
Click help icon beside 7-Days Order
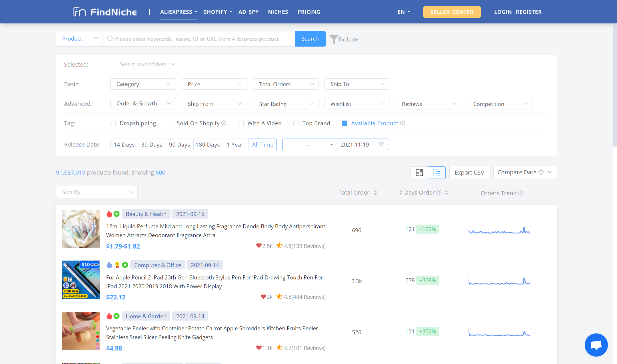point(439,193)
